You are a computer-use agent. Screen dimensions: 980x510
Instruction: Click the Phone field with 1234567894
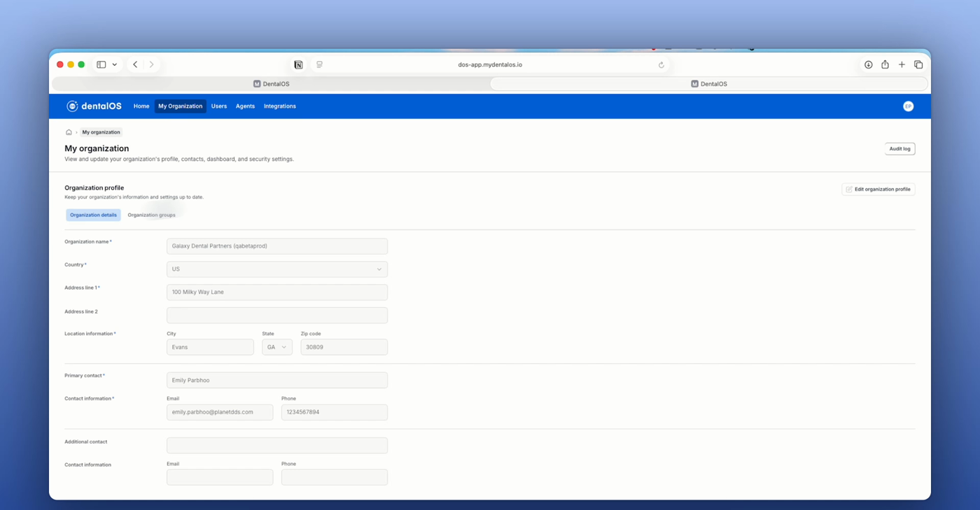click(x=335, y=412)
